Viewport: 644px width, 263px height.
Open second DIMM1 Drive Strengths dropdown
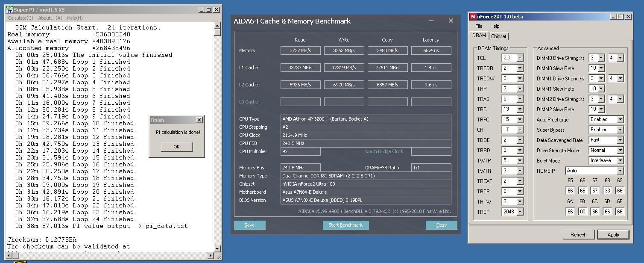tap(620, 78)
